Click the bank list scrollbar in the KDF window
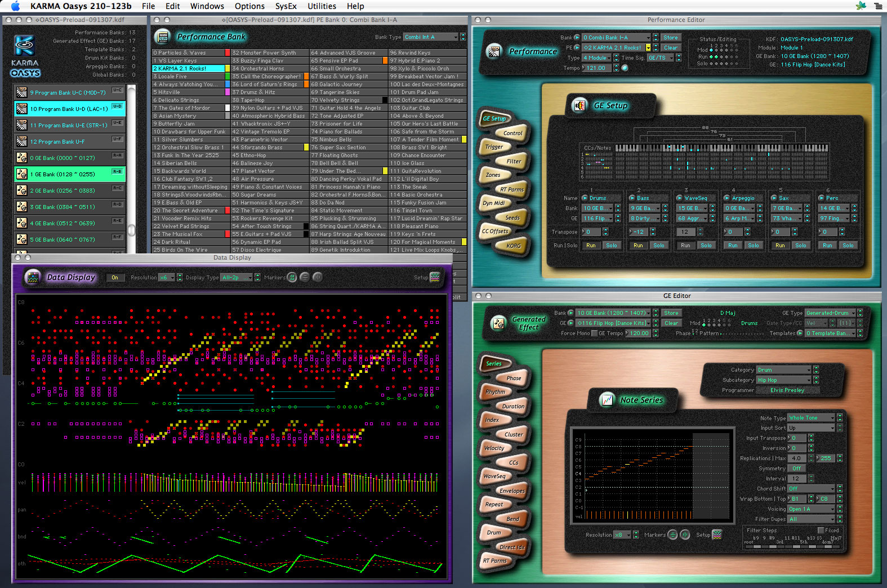Image resolution: width=887 pixels, height=588 pixels. click(x=132, y=169)
